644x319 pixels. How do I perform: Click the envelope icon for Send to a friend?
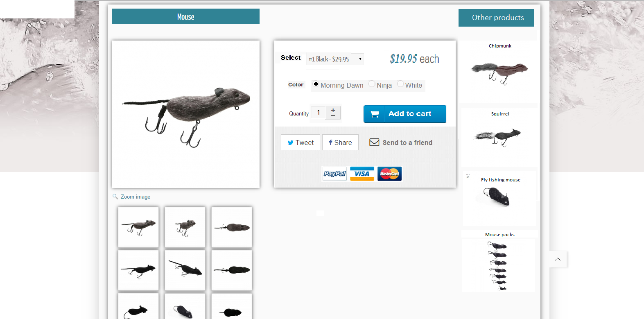[x=374, y=143]
